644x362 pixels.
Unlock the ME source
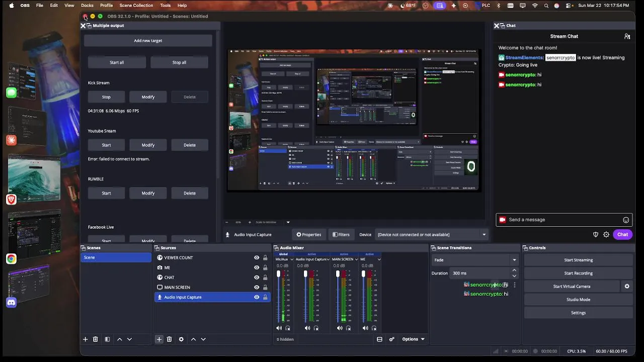click(x=265, y=267)
